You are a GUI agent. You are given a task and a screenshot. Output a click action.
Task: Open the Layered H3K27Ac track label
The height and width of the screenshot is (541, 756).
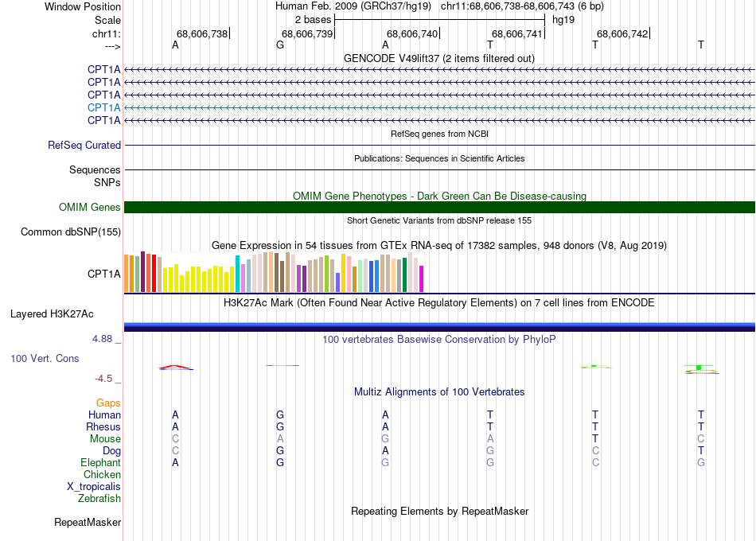[52, 314]
